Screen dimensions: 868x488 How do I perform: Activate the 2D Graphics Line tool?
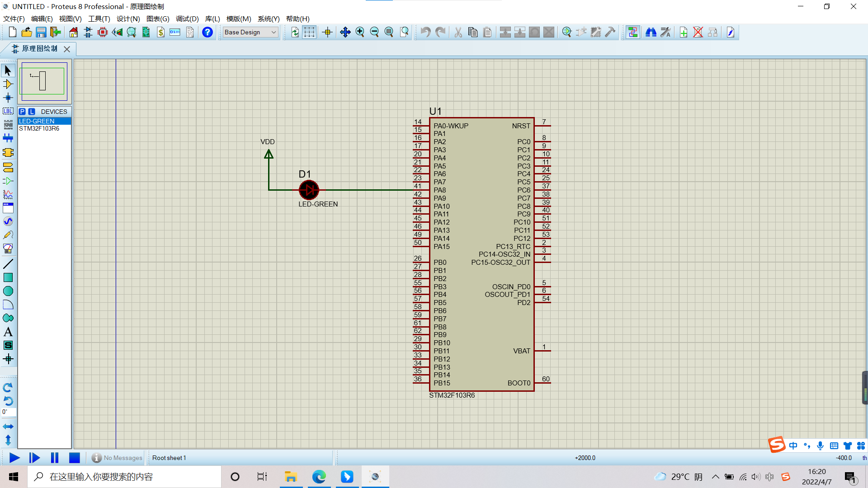(x=8, y=264)
